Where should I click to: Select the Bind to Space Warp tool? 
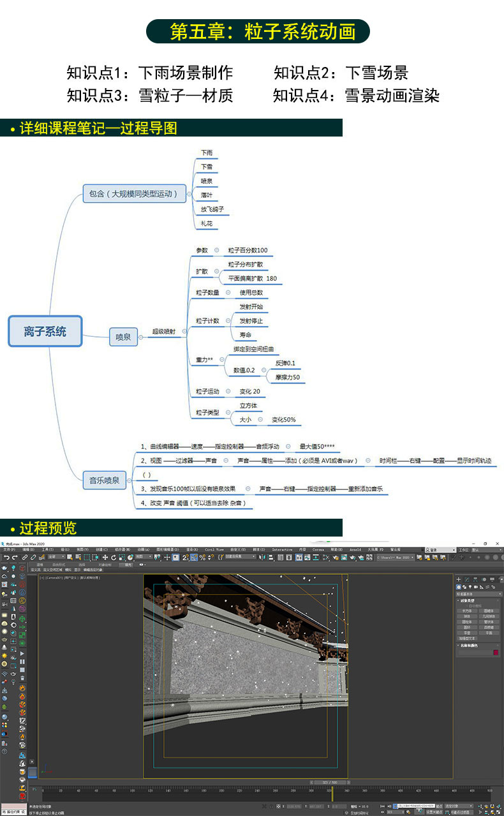tap(41, 557)
